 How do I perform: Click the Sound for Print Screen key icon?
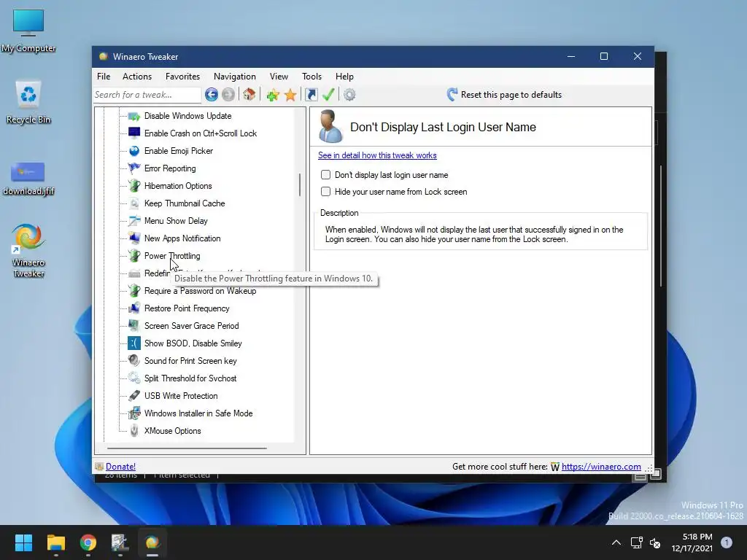[134, 361]
